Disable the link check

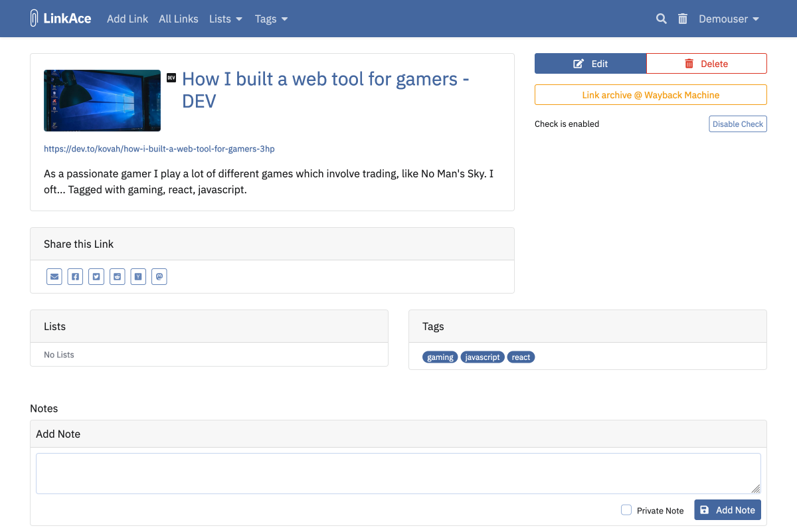[x=737, y=124]
